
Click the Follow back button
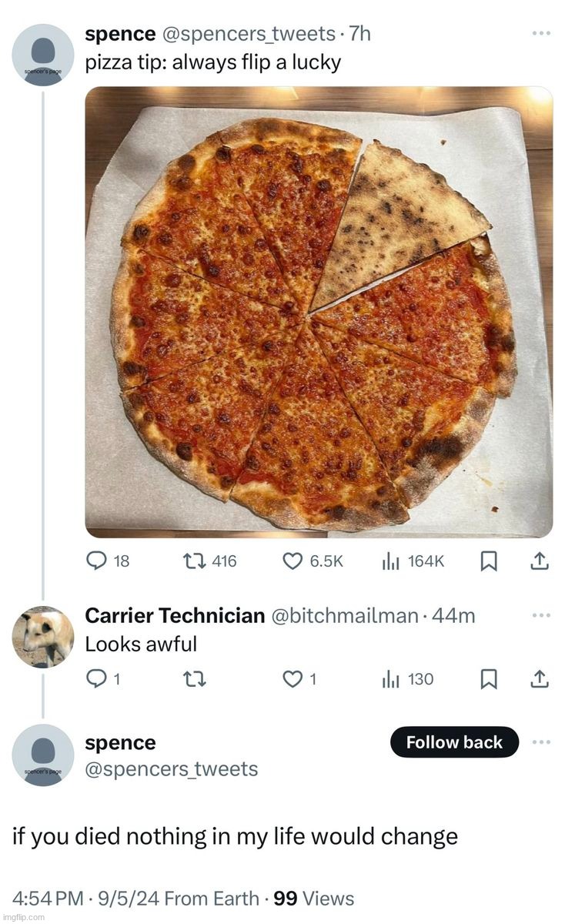pos(454,742)
